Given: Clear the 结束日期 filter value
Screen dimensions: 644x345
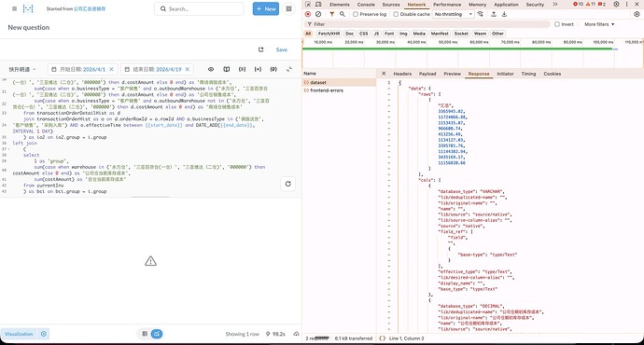Looking at the screenshot, I should pyautogui.click(x=188, y=69).
